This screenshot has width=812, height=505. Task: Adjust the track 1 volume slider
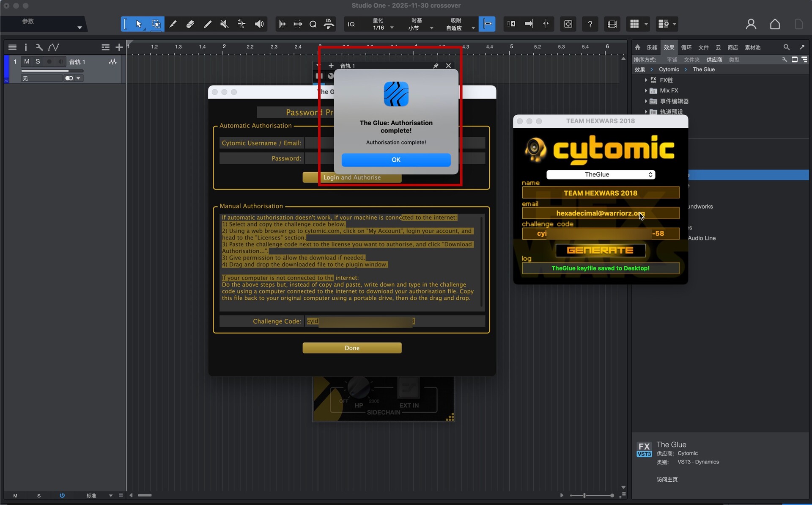coord(52,71)
